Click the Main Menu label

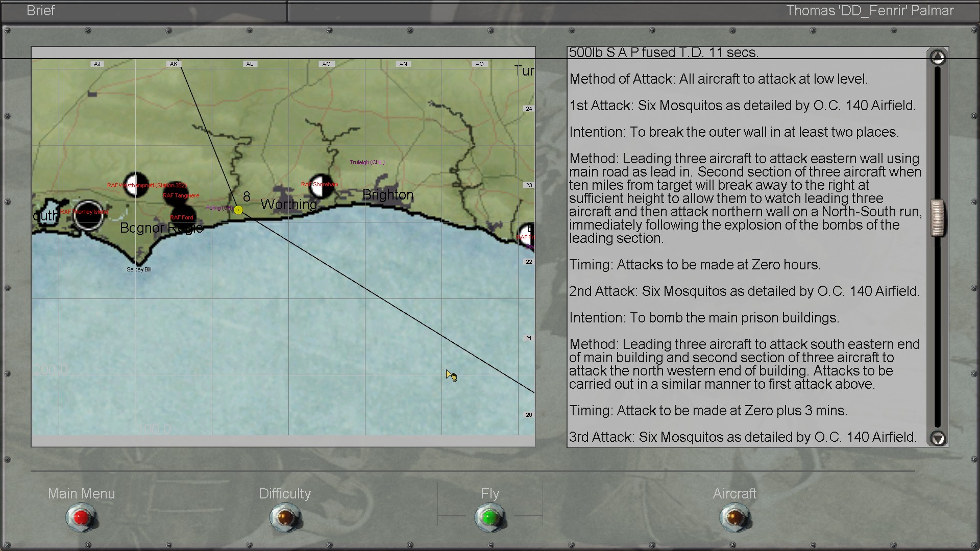click(81, 493)
